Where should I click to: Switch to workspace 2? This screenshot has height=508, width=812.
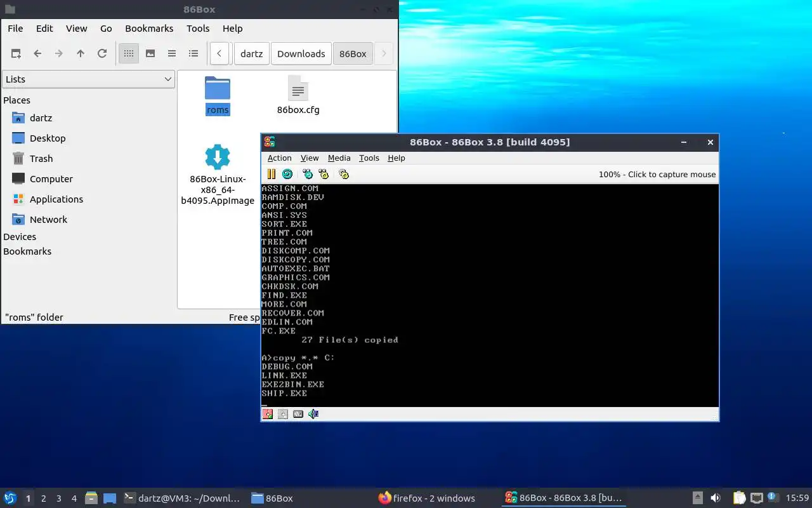44,498
